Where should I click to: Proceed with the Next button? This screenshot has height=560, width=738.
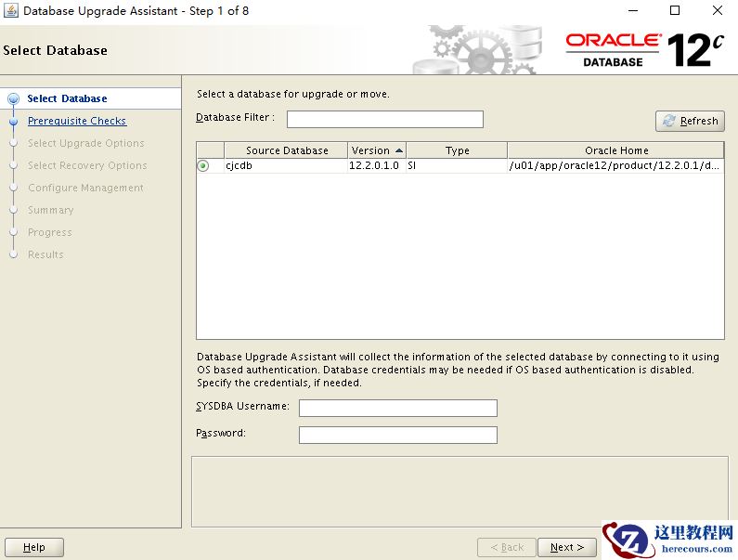pyautogui.click(x=567, y=547)
